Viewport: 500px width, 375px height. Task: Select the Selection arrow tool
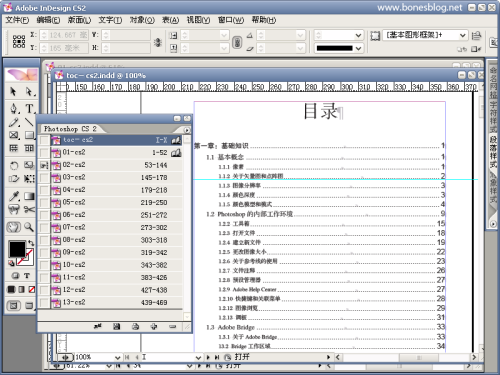click(x=13, y=91)
